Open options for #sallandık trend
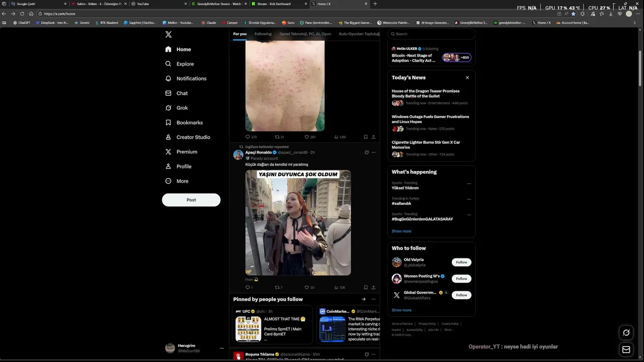Screen dimensions: 644x362 click(x=469, y=199)
